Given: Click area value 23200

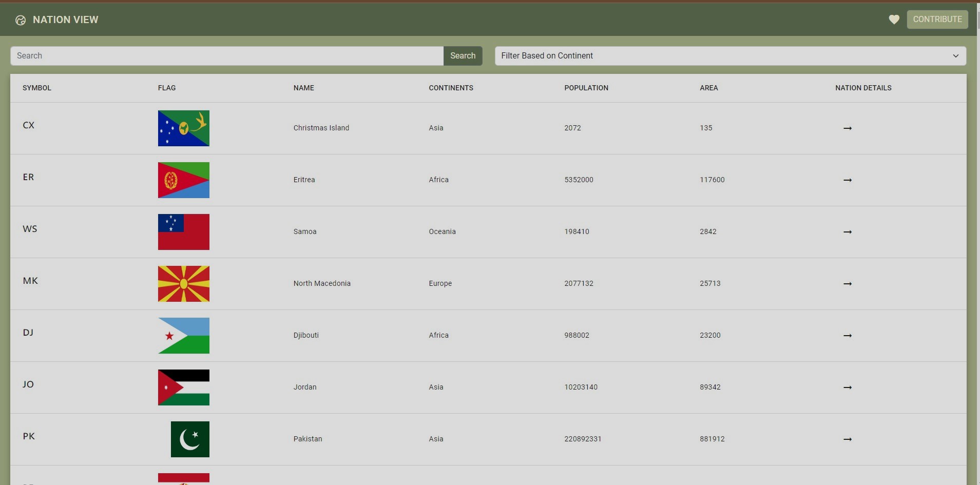Looking at the screenshot, I should [x=710, y=335].
